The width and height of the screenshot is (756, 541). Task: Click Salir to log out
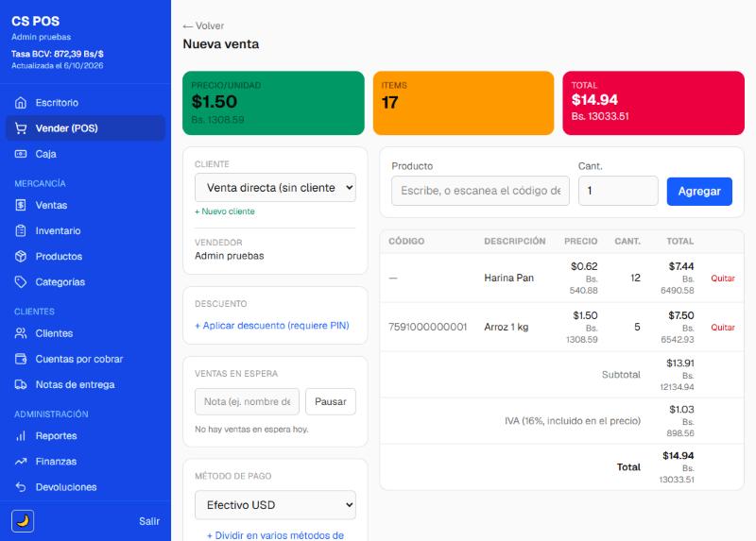(149, 521)
